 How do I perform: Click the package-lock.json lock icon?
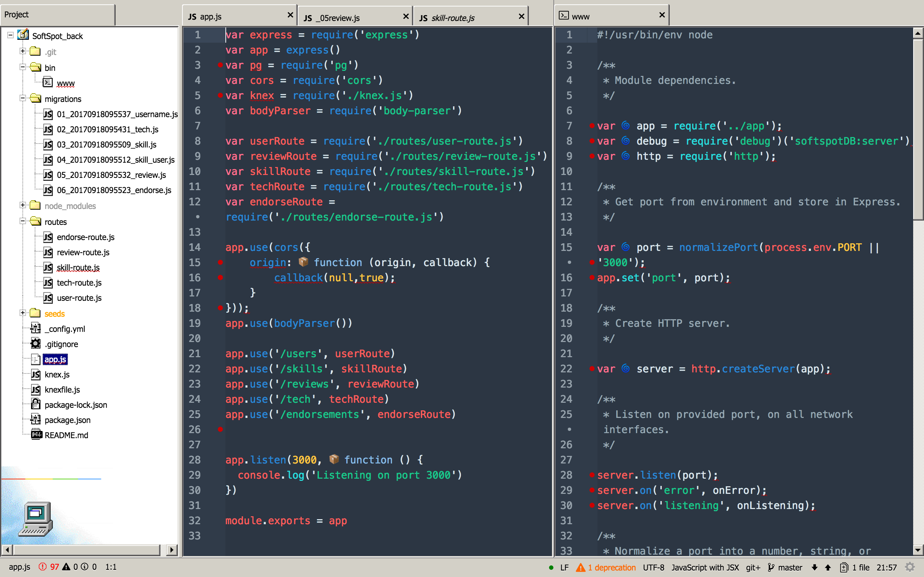[35, 404]
